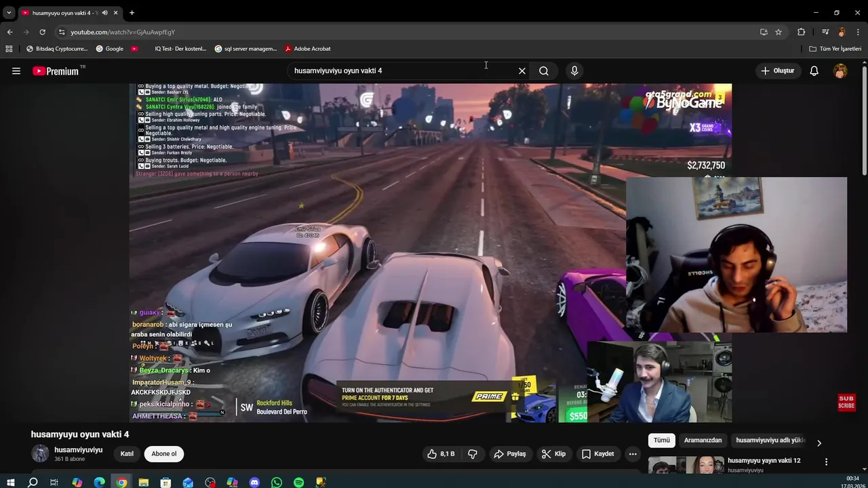Open the Oluştur create menu
The height and width of the screenshot is (488, 868).
pos(778,70)
